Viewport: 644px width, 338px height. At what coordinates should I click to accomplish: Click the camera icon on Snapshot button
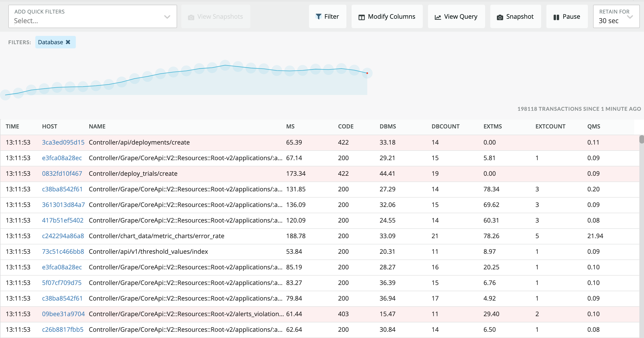(500, 17)
